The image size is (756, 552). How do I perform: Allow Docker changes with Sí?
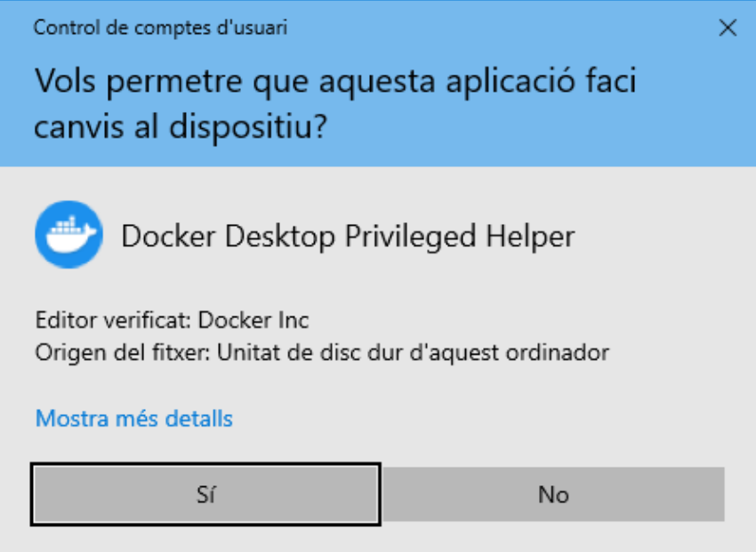pyautogui.click(x=205, y=494)
